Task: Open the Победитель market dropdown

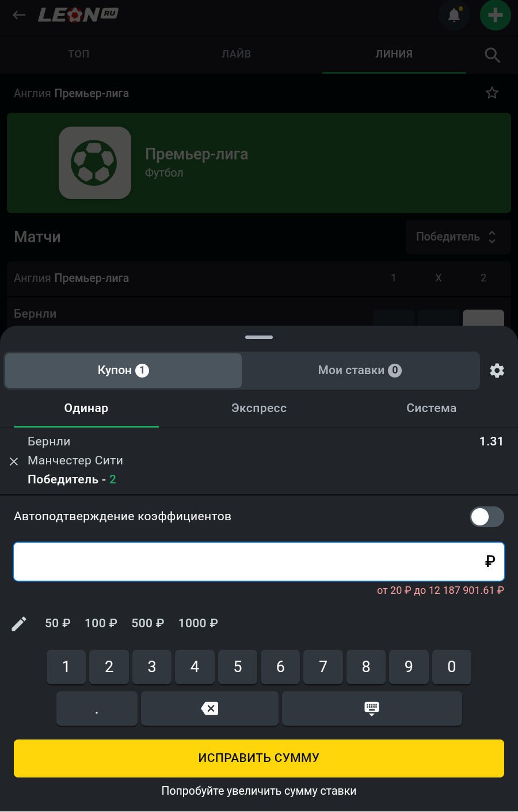Action: pos(458,237)
